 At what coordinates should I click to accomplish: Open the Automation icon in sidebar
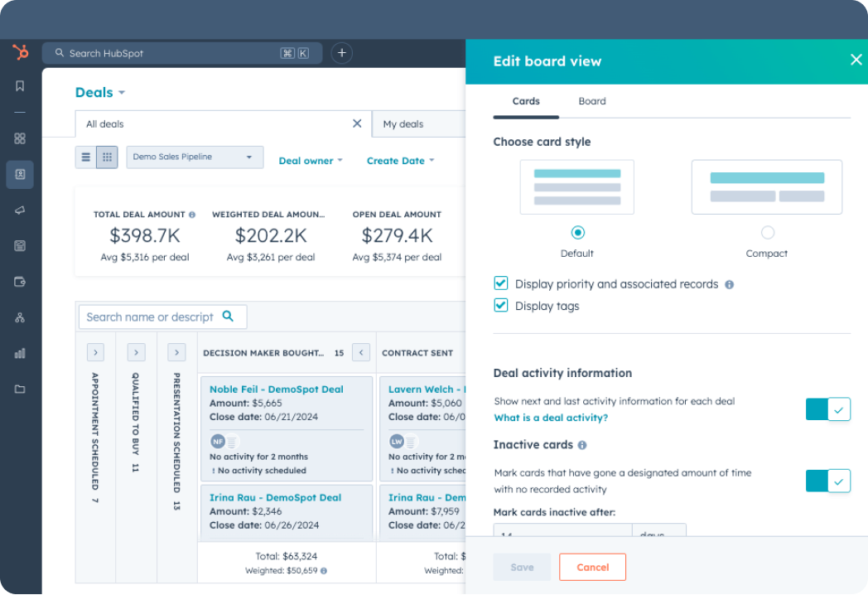point(20,317)
